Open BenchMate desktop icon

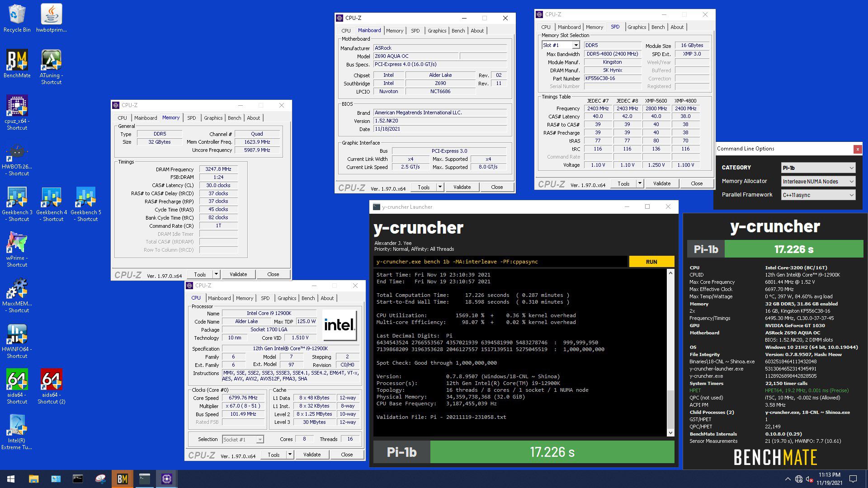pos(17,64)
